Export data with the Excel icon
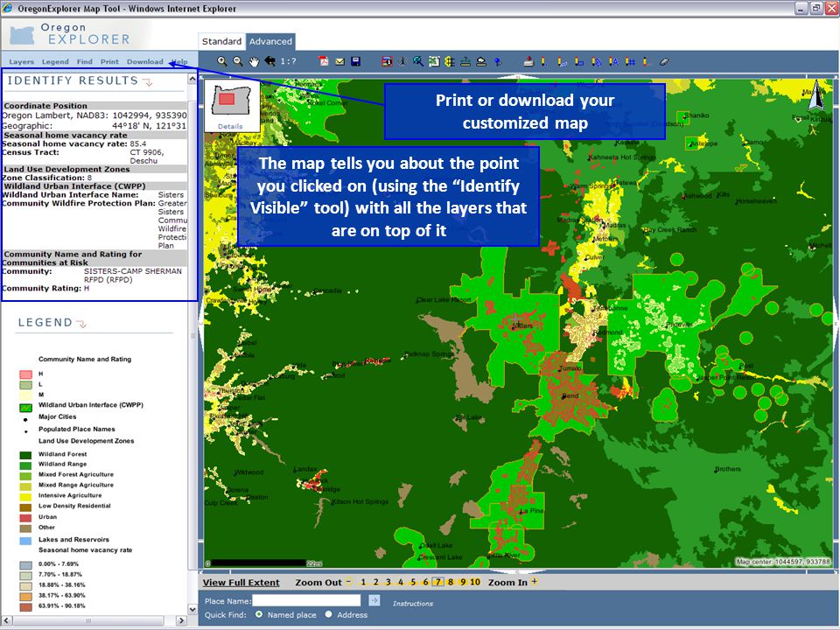The image size is (840, 630). (x=434, y=61)
